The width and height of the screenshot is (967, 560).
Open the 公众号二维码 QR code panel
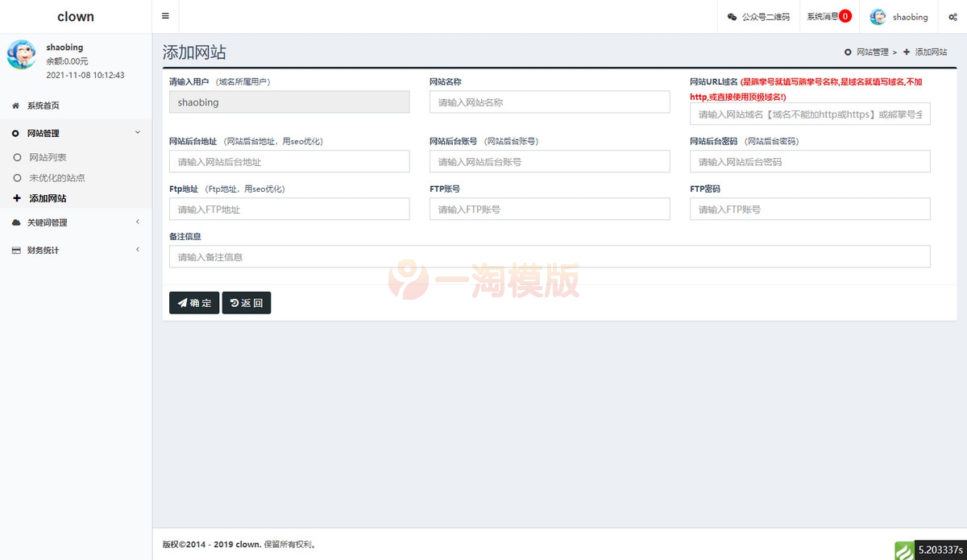(757, 16)
